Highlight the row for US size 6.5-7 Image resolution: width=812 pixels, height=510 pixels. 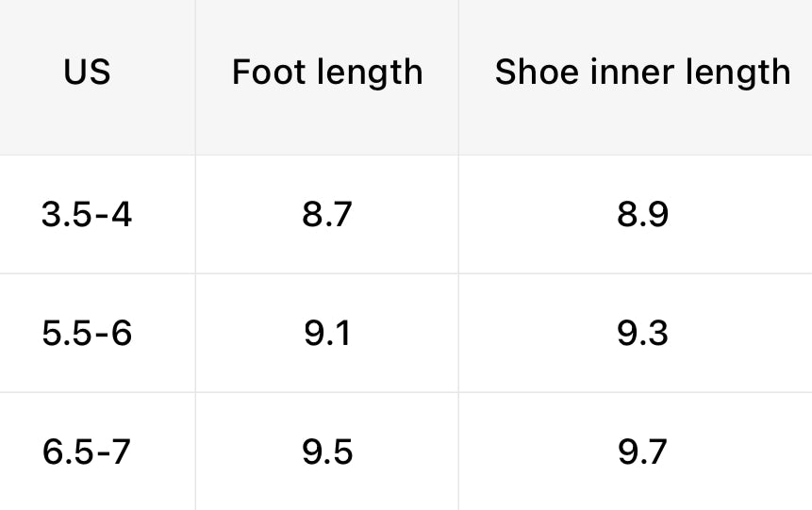(x=406, y=452)
